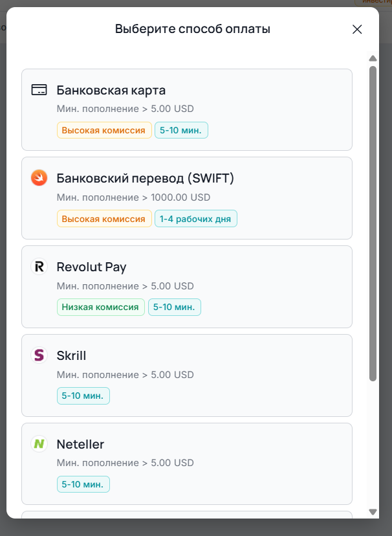Click the SWIFT bank transfer icon

tap(39, 178)
